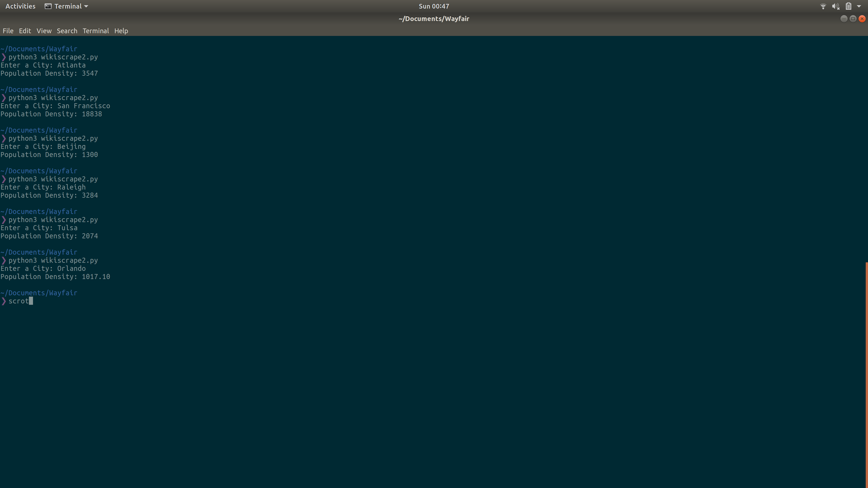This screenshot has height=488, width=868.
Task: Open the Edit menu
Action: click(x=25, y=31)
